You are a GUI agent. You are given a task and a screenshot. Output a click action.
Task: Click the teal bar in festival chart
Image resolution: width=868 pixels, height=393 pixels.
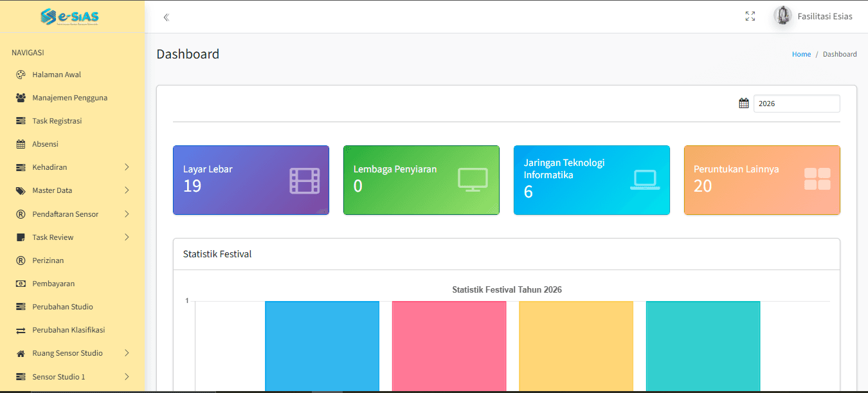(703, 346)
